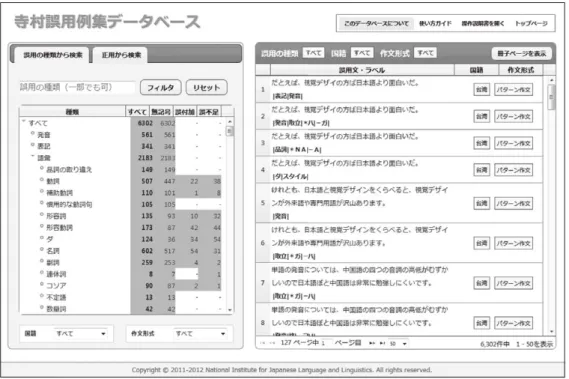Open the 作文形式 dropdown below the category table

coord(200,333)
